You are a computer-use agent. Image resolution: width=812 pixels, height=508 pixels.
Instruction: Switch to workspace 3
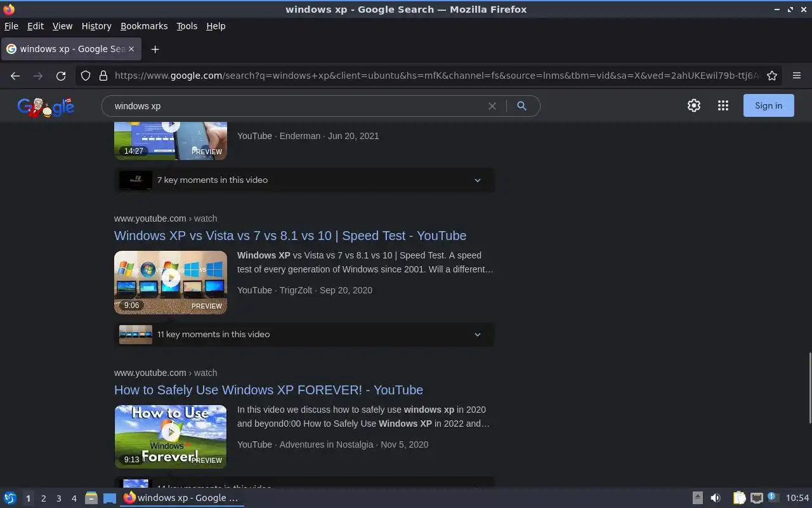point(58,498)
